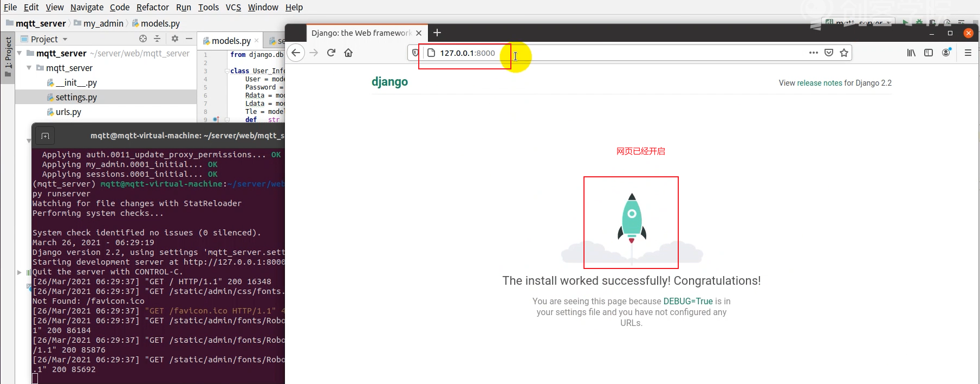Open the View menu
The width and height of the screenshot is (980, 384).
[x=55, y=7]
